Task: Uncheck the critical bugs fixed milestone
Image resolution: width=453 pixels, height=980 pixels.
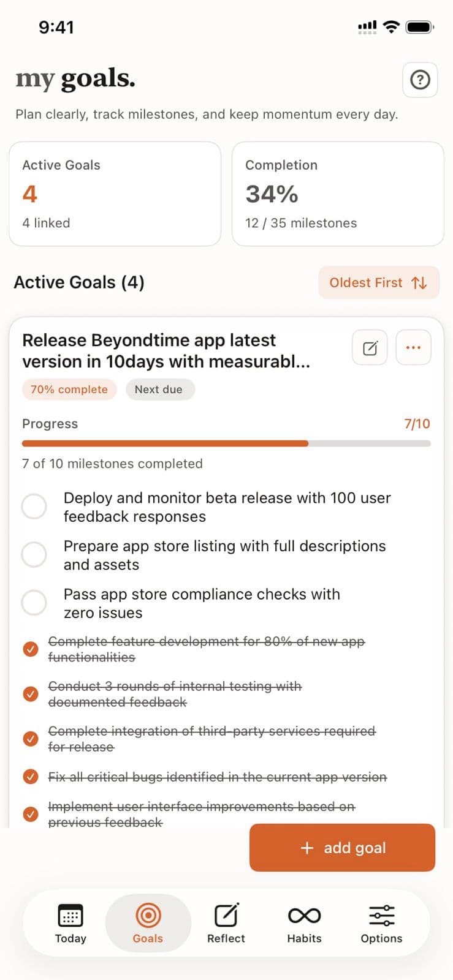Action: 31,776
